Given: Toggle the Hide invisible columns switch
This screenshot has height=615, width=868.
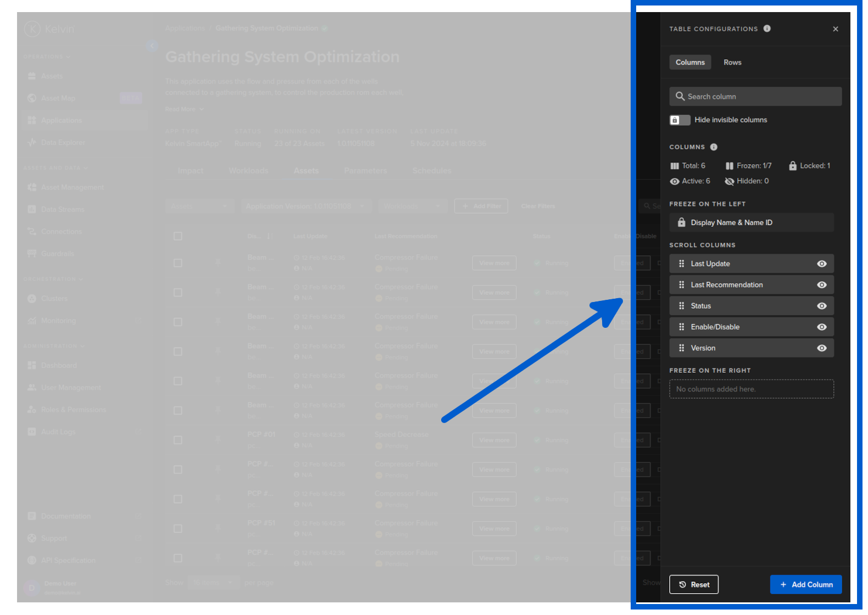Looking at the screenshot, I should tap(680, 120).
